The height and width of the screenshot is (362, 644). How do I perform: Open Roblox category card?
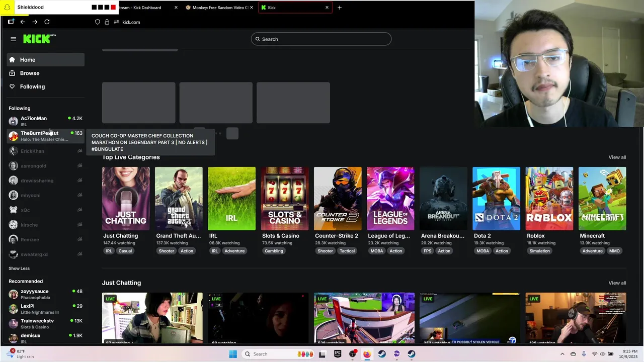[x=549, y=199]
